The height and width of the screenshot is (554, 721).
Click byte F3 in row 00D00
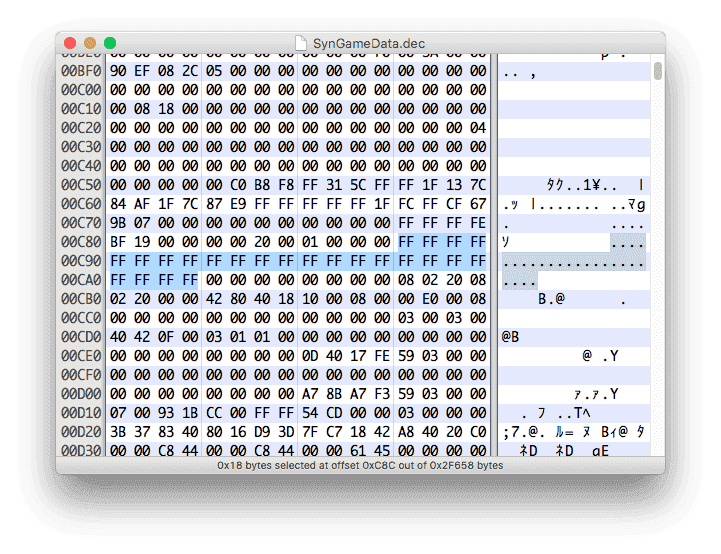[x=382, y=394]
